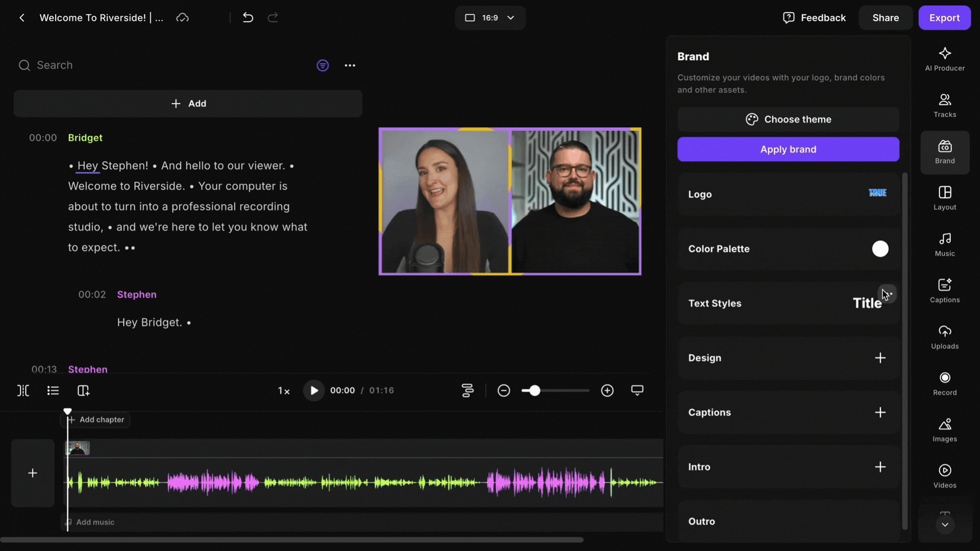This screenshot has width=980, height=551.
Task: Open the 16:9 aspect ratio dropdown
Action: (490, 18)
